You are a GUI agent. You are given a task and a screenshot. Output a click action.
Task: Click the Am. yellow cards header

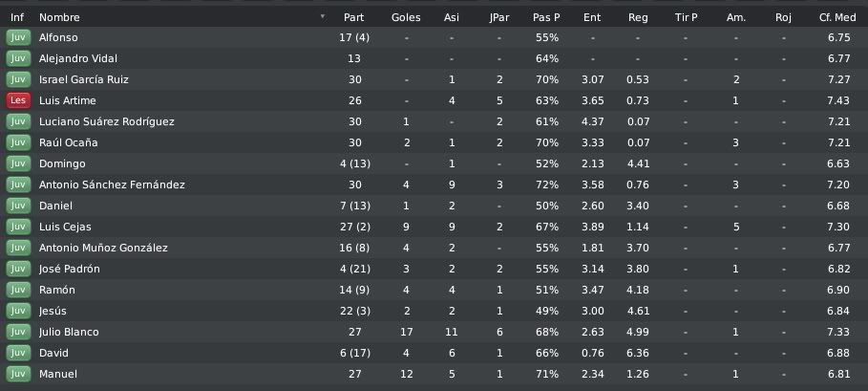[x=735, y=17]
